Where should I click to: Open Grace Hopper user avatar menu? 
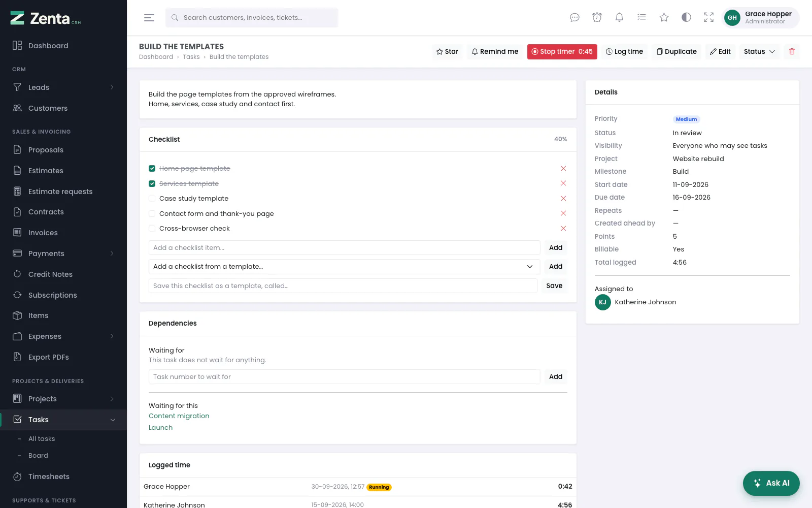pos(760,18)
